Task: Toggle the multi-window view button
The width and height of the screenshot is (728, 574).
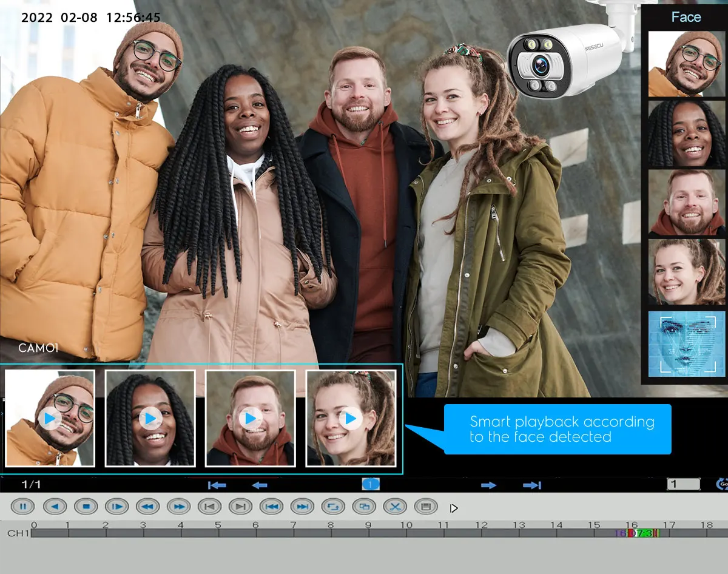Action: (364, 506)
